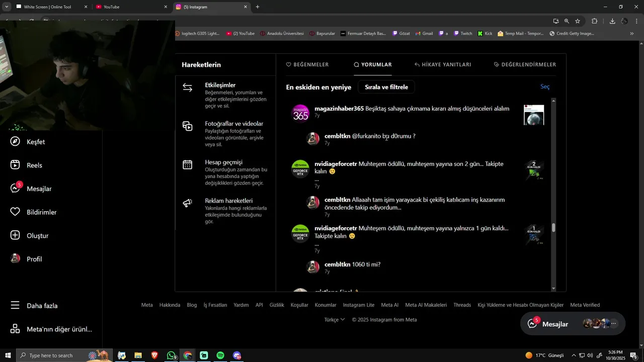644x362 pixels.
Task: Open Brave browser from taskbar
Action: (154, 355)
